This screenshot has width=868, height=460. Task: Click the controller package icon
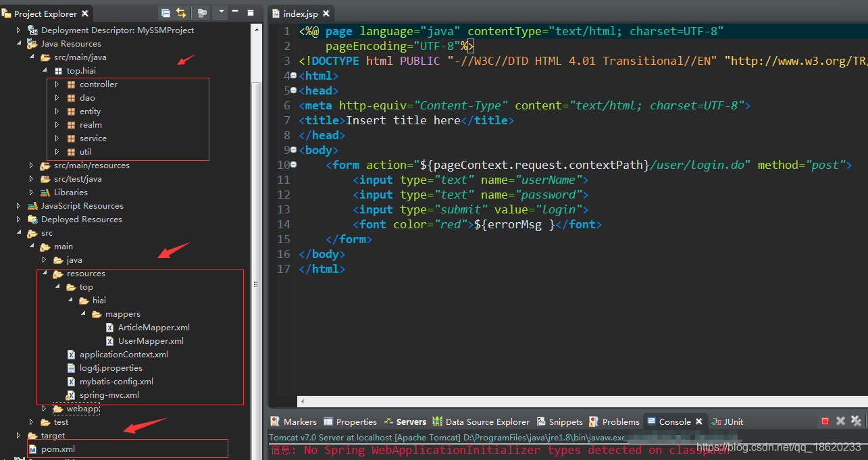tap(71, 84)
